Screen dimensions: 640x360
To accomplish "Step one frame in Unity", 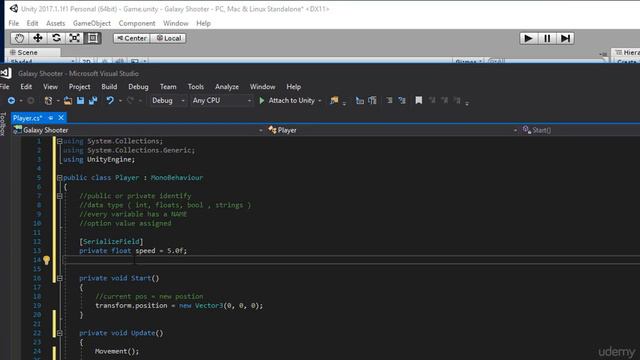I will [x=565, y=38].
